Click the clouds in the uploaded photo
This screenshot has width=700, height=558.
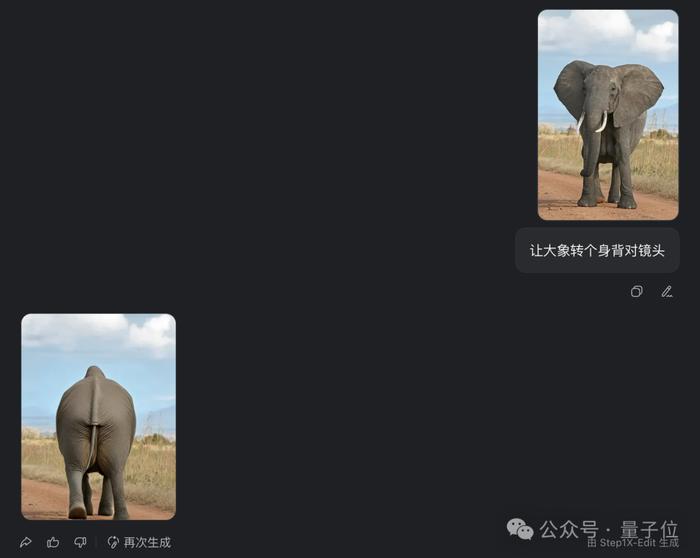click(x=608, y=33)
